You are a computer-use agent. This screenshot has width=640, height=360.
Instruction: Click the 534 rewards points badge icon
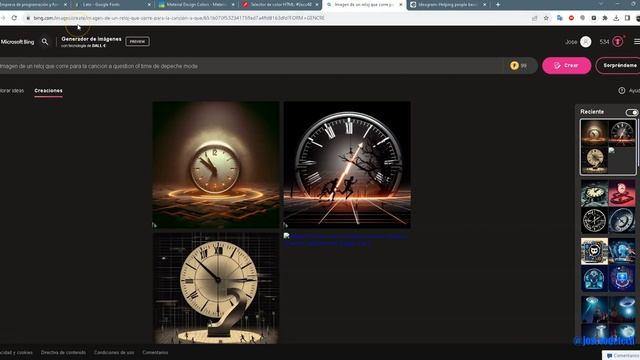click(618, 42)
